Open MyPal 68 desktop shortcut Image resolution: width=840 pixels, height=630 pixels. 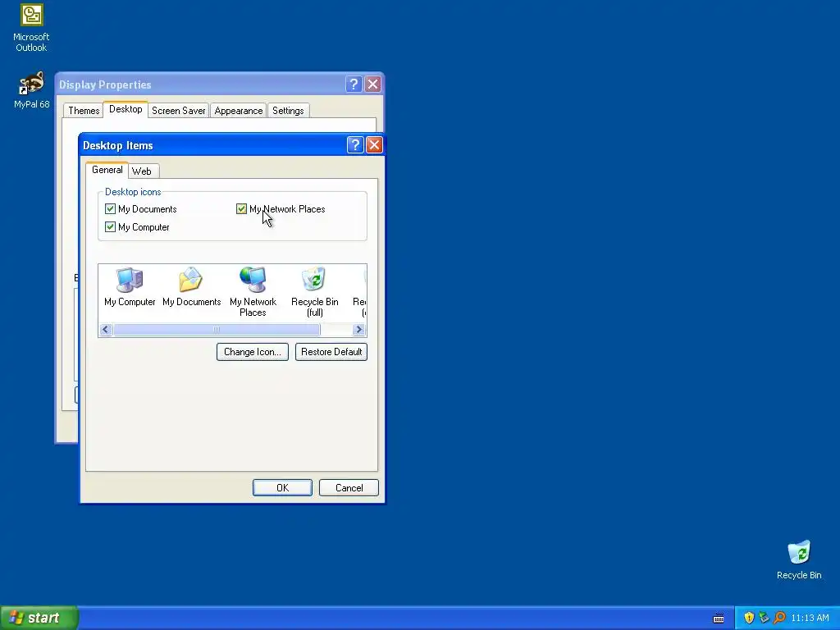(x=31, y=90)
